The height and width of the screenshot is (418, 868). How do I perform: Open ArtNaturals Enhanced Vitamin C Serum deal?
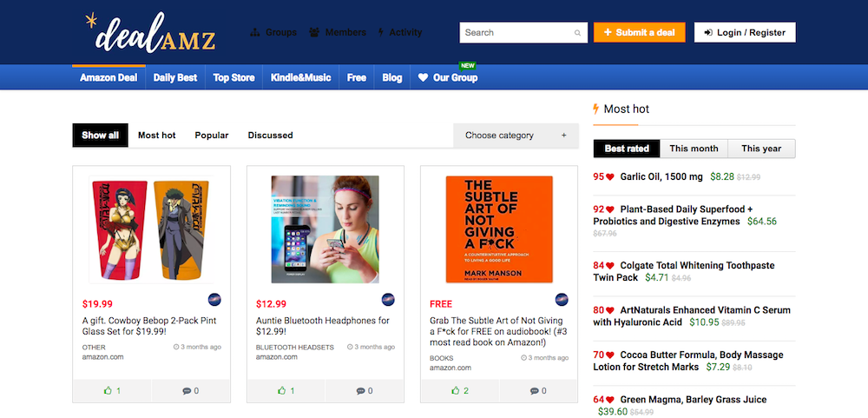pyautogui.click(x=692, y=316)
